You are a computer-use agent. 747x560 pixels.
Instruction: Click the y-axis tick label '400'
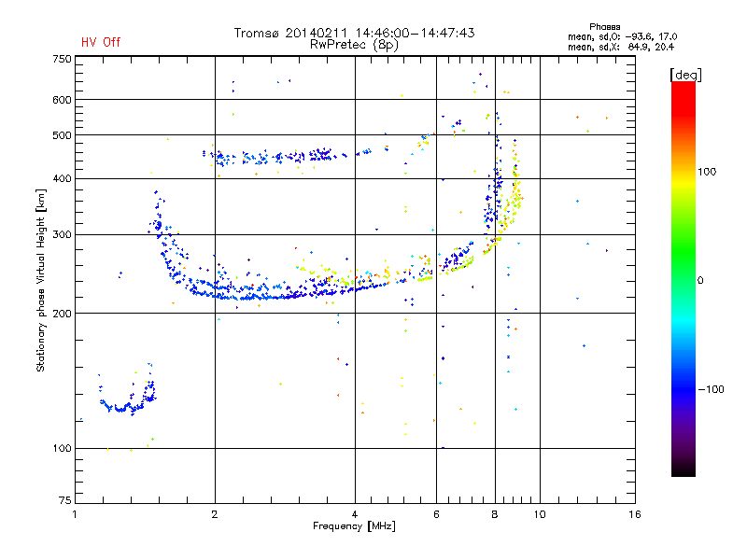click(x=62, y=178)
